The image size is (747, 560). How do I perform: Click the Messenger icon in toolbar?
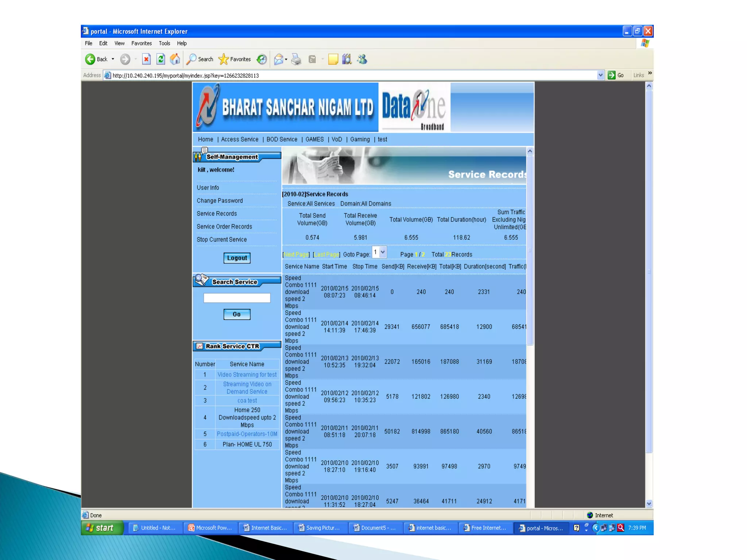point(362,59)
